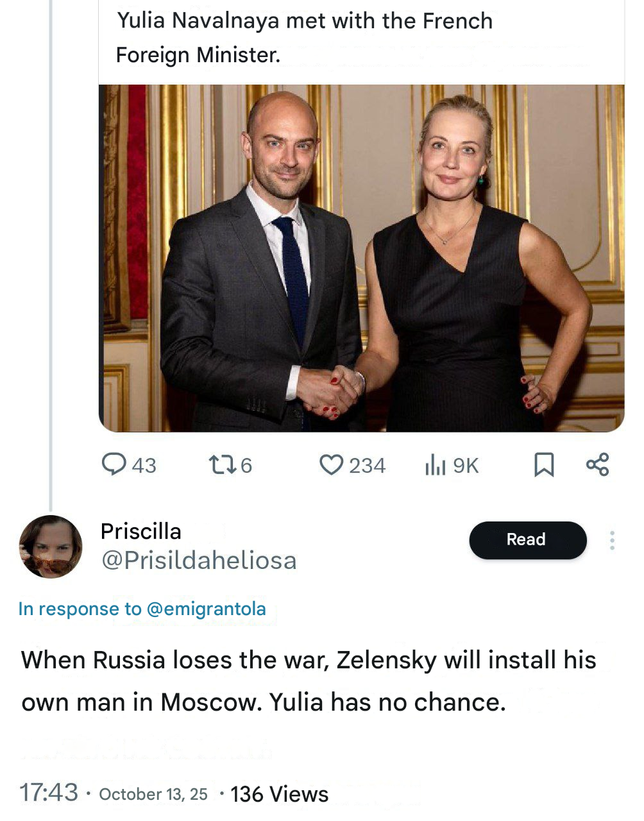The image size is (644, 821).
Task: Tap the retweet arrows icon
Action: [221, 464]
